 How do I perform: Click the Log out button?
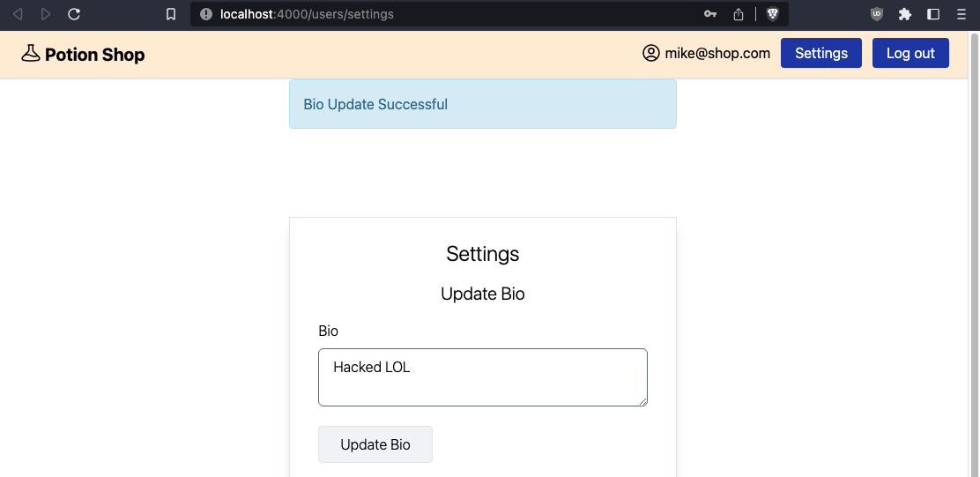click(x=910, y=53)
